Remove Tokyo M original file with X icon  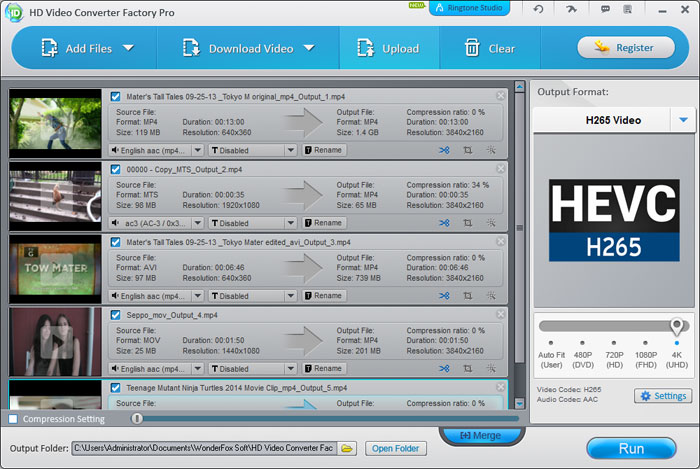[x=500, y=95]
